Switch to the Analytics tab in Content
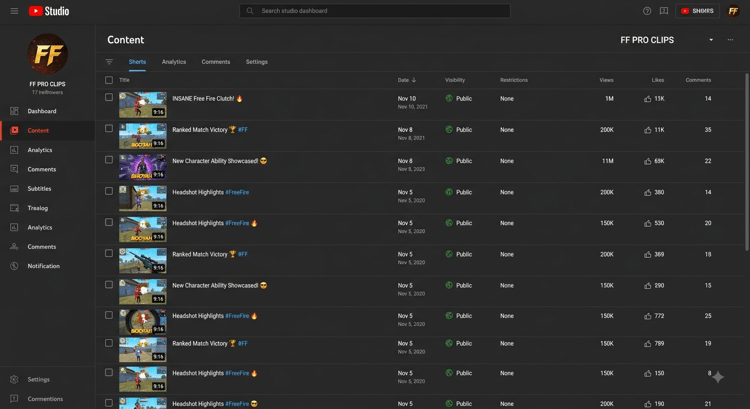The width and height of the screenshot is (750, 409). point(174,62)
